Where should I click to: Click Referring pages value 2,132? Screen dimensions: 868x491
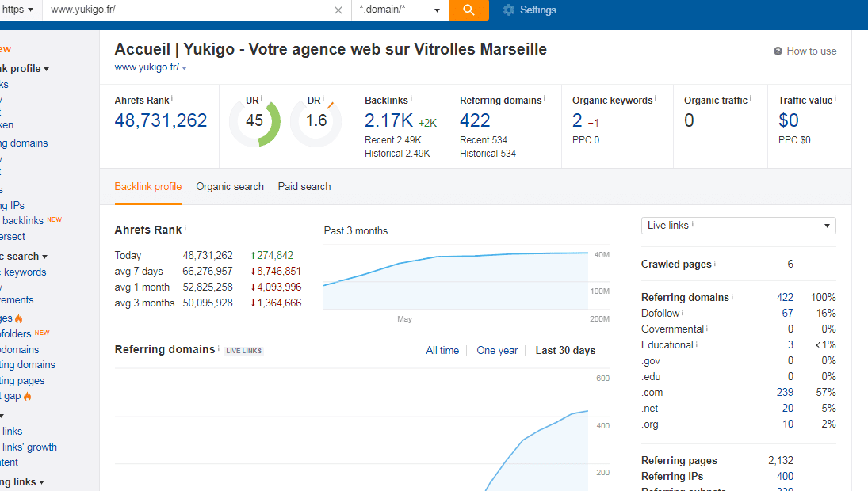pos(781,460)
